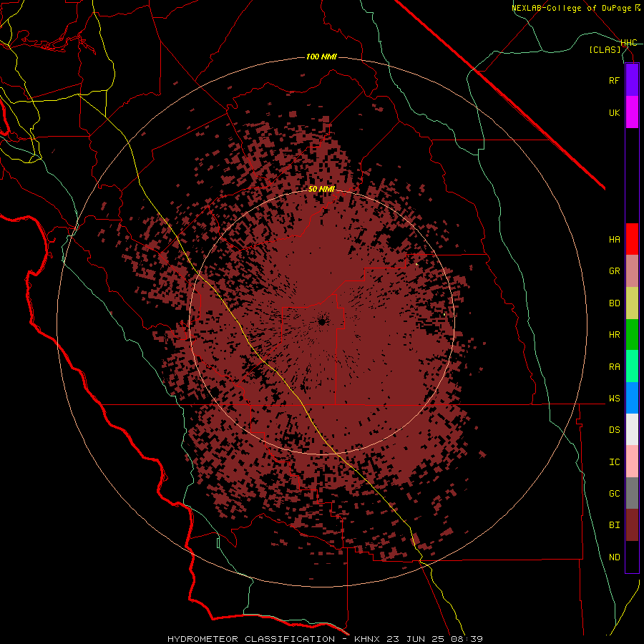
Task: Click the ND legend label
Action: 614,557
